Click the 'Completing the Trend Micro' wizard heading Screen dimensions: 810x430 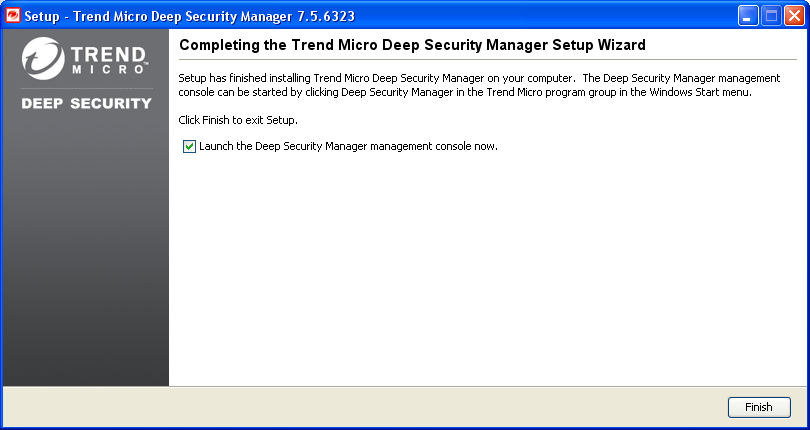pos(412,45)
